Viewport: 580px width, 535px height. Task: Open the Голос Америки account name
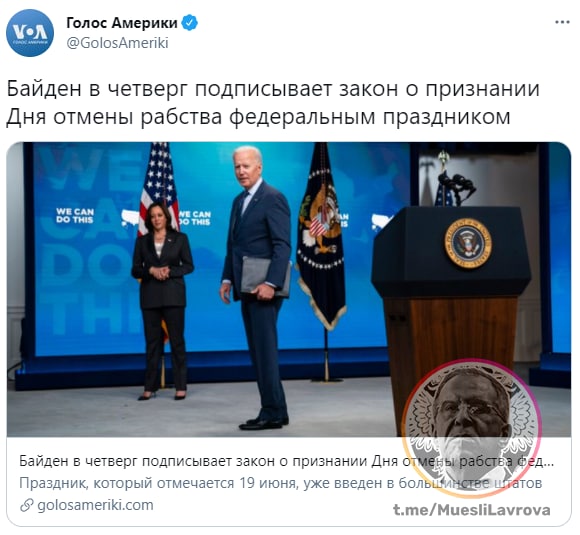click(122, 23)
